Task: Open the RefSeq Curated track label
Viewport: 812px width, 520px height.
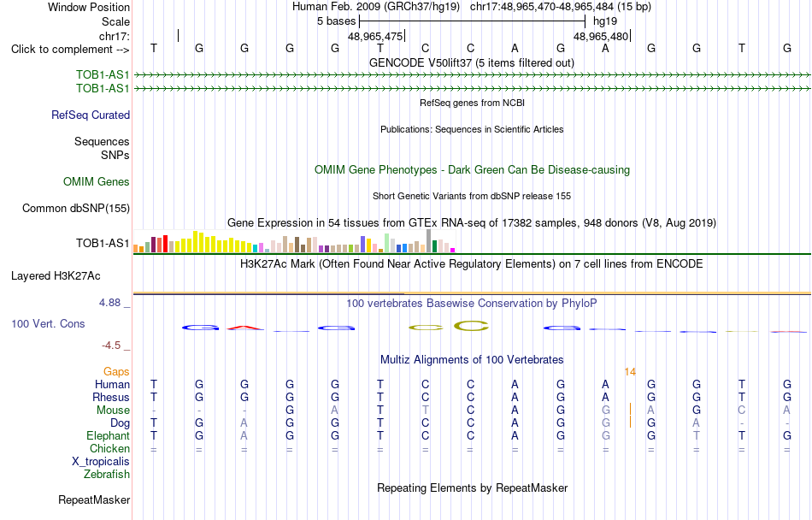Action: pos(90,115)
